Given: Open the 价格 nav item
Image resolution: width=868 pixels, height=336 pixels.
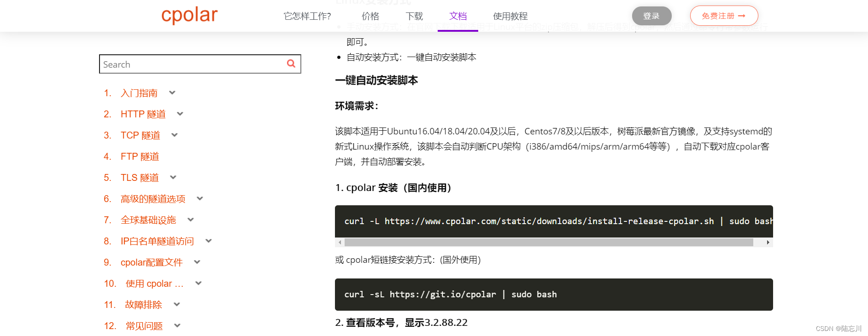Looking at the screenshot, I should (x=370, y=16).
